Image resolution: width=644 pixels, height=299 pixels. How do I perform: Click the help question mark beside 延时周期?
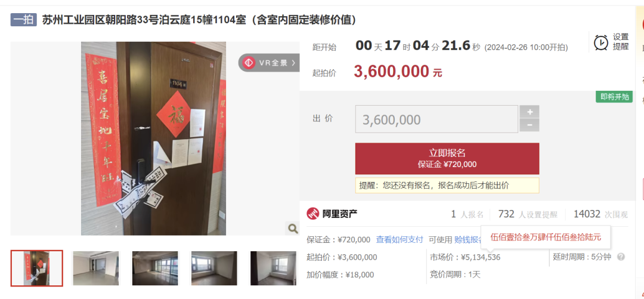tap(621, 257)
